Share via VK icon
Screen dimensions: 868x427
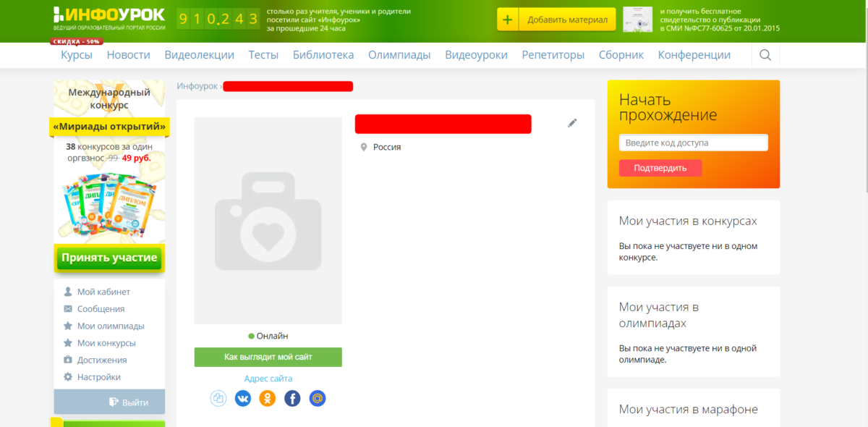(243, 398)
